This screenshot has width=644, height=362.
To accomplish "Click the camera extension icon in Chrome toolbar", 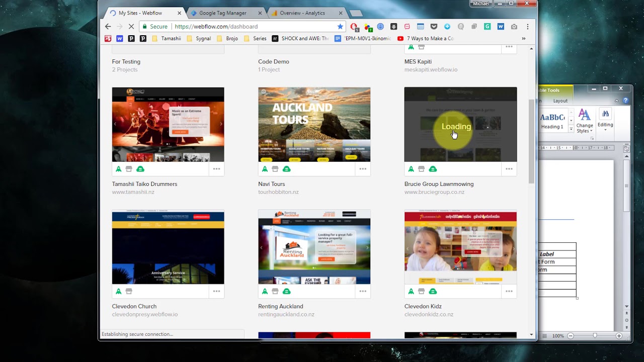I will click(x=514, y=27).
